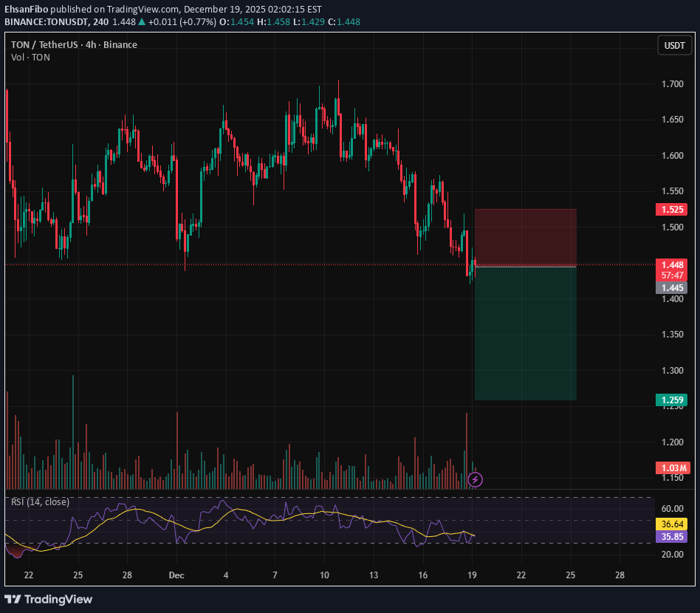The width and height of the screenshot is (700, 613).
Task: Select the Vol · TON indicator label
Action: coord(30,58)
